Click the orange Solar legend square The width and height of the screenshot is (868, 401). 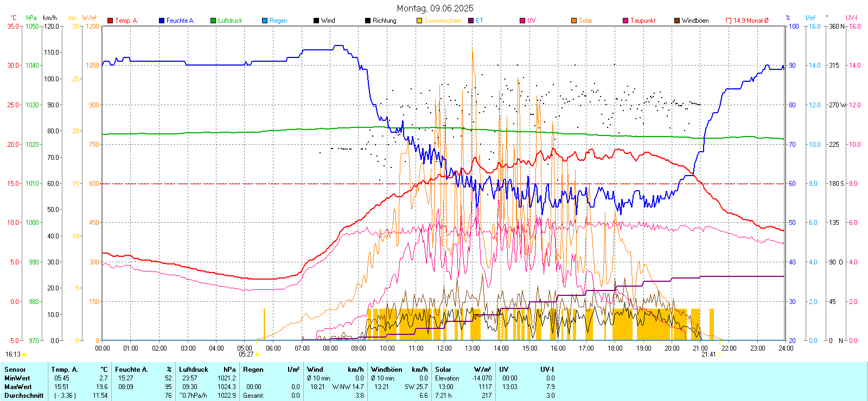point(574,21)
